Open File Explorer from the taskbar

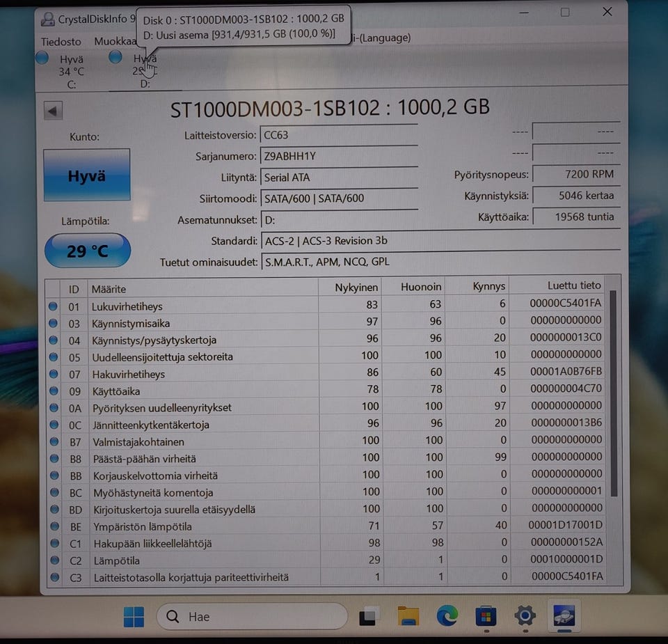408,616
